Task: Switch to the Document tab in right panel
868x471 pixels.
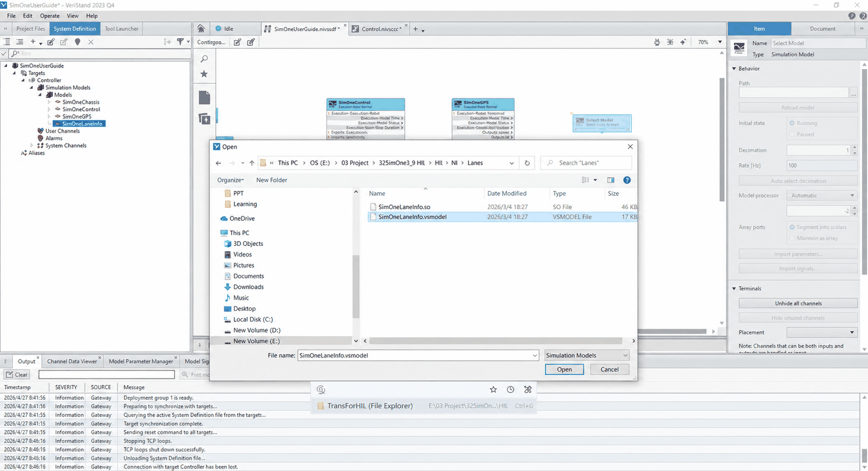Action: [x=823, y=29]
